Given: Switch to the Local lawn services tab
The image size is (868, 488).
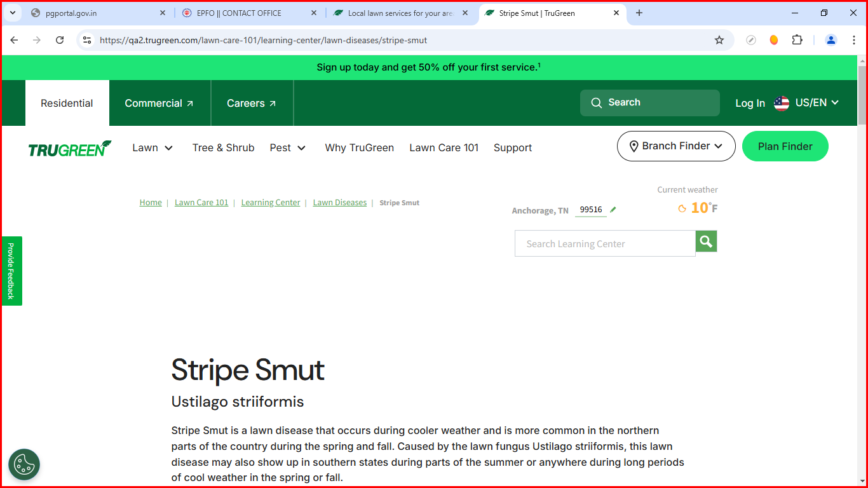Looking at the screenshot, I should [400, 13].
